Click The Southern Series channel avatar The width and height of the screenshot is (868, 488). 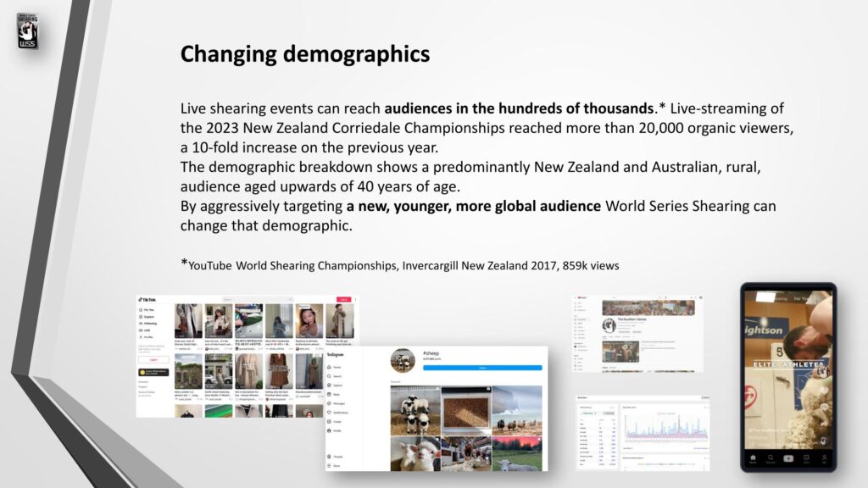pyautogui.click(x=609, y=325)
